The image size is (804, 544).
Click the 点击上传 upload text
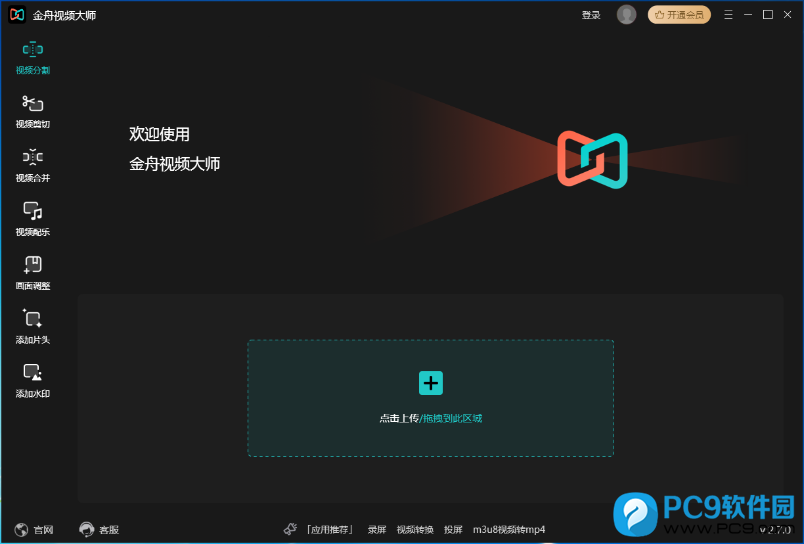[x=399, y=418]
